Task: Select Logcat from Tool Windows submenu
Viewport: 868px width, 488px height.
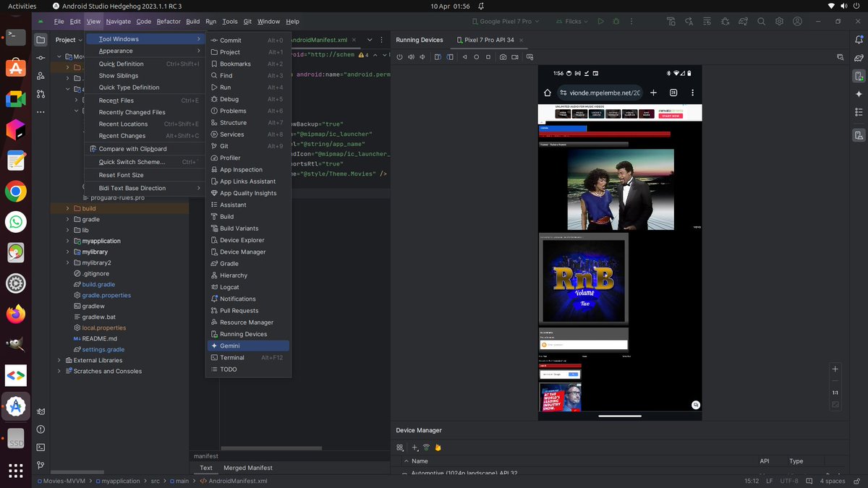Action: point(248,287)
